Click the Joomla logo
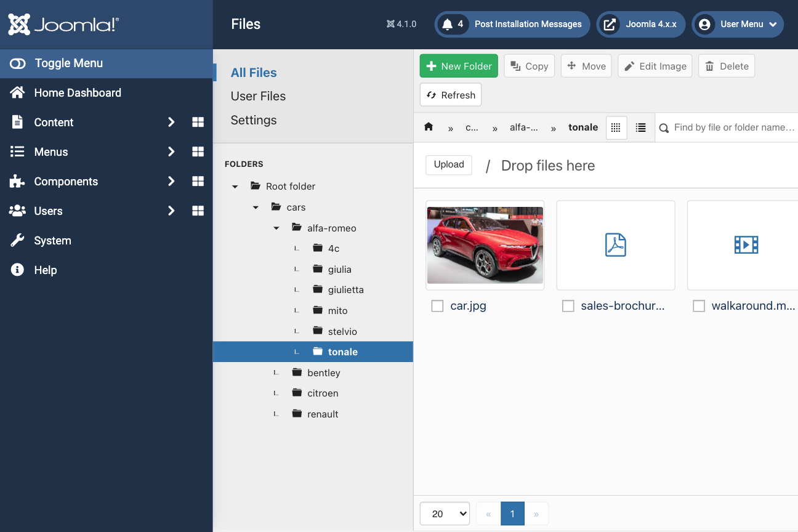This screenshot has width=798, height=532. [63, 25]
